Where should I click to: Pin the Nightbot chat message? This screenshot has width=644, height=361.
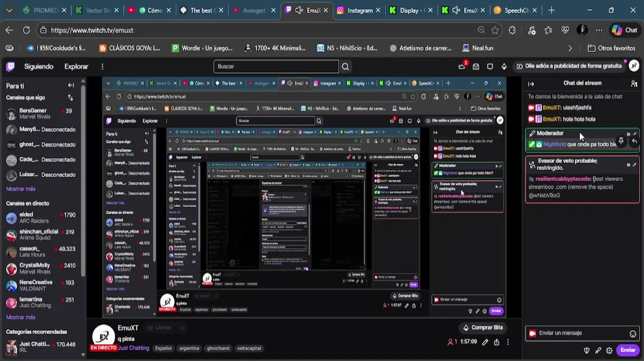[x=621, y=141]
